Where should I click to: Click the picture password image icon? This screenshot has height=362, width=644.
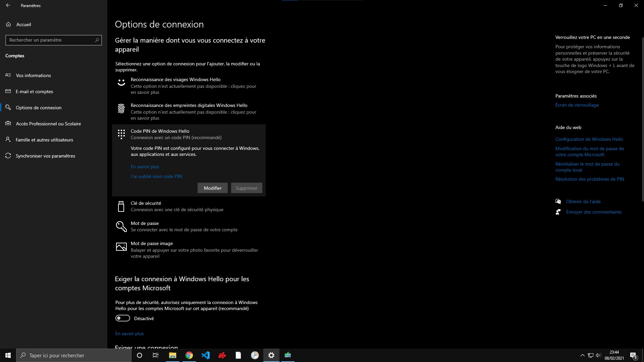121,247
